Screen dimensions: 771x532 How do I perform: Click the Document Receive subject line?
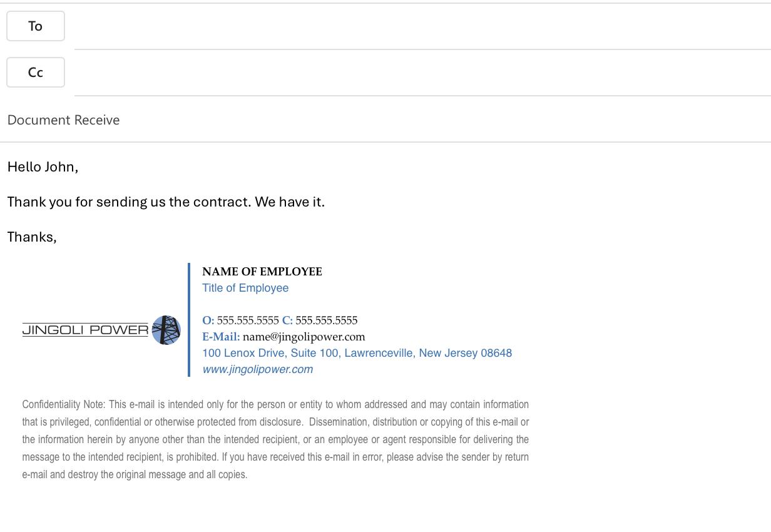(x=63, y=120)
